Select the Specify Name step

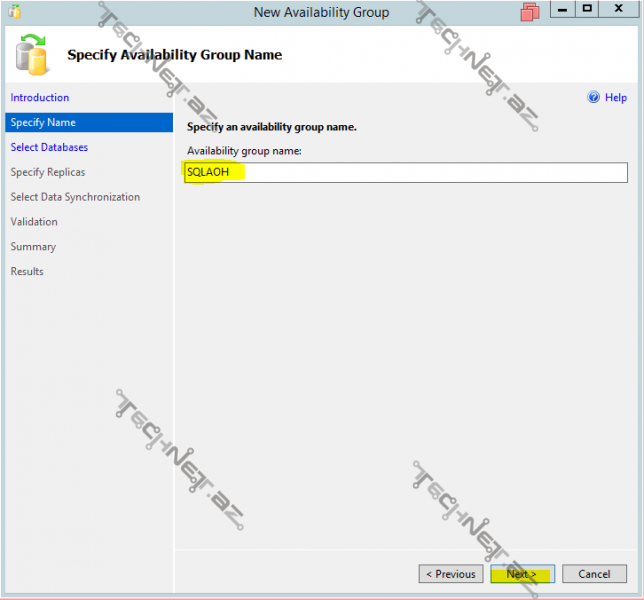[43, 123]
